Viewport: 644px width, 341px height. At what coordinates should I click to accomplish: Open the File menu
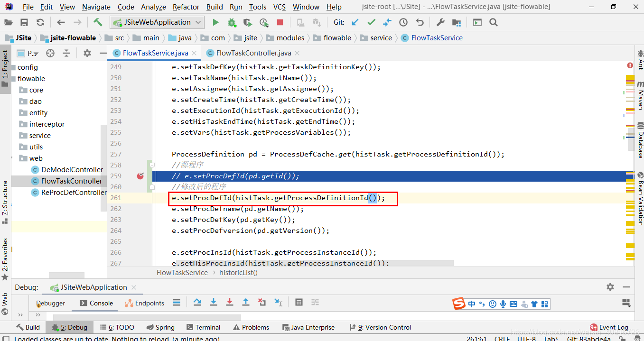pyautogui.click(x=28, y=7)
